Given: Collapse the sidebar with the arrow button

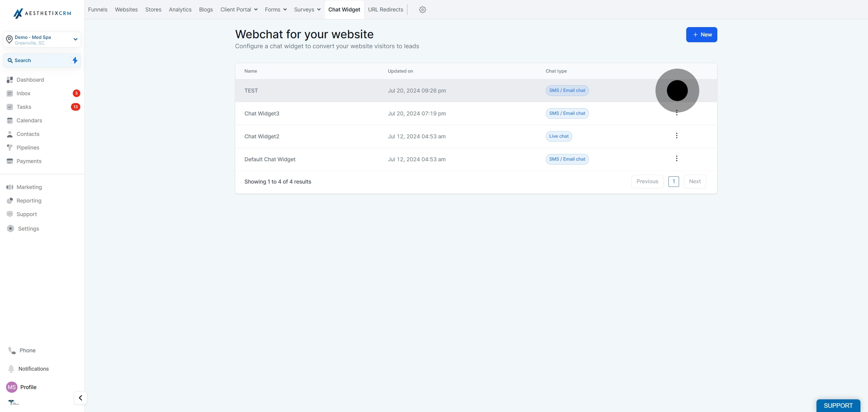Looking at the screenshot, I should (80, 398).
